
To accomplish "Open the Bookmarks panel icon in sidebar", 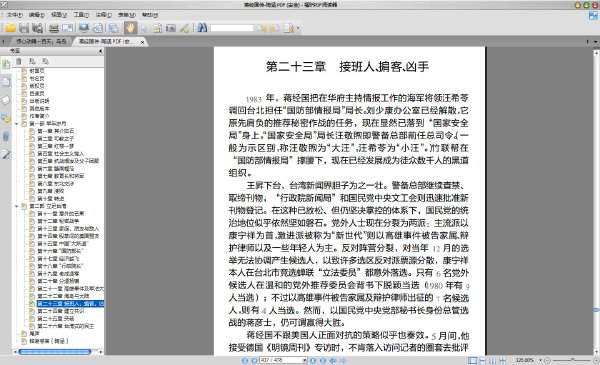I will 6,64.
